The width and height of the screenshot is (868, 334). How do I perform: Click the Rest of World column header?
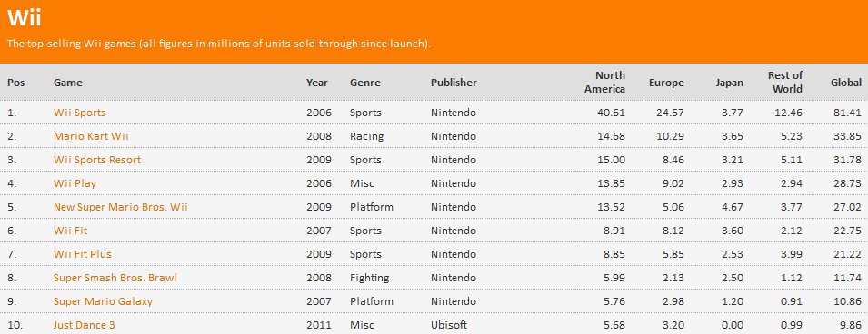785,82
